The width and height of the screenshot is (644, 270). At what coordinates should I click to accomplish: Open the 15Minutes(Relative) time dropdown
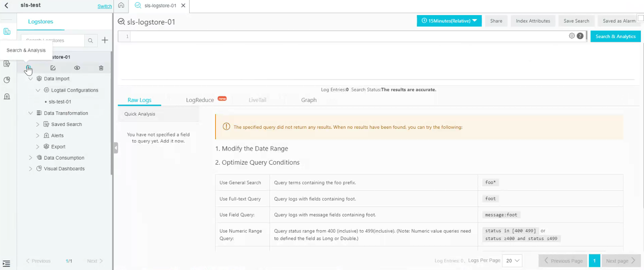(x=449, y=21)
